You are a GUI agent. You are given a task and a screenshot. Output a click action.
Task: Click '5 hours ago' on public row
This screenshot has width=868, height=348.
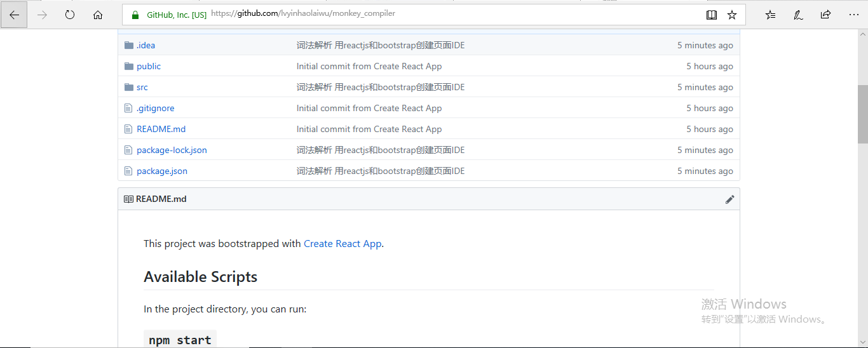tap(710, 66)
